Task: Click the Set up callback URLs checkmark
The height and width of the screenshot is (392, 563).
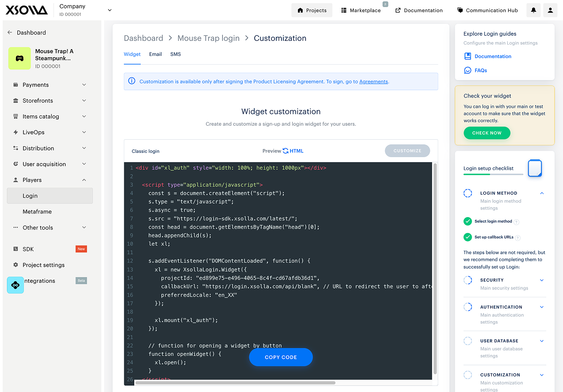Action: tap(467, 237)
